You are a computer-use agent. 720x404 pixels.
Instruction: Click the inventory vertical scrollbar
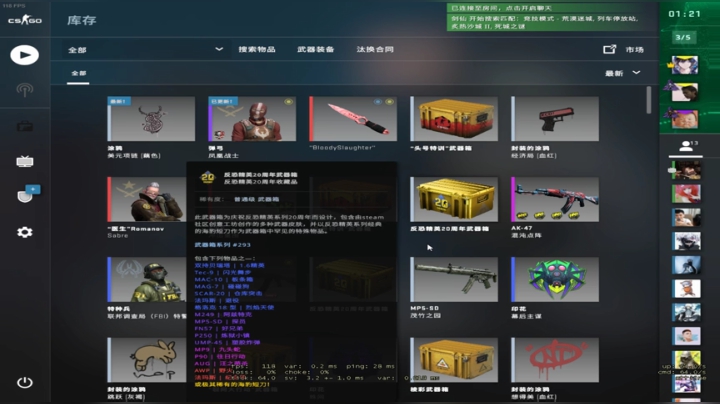[649, 100]
